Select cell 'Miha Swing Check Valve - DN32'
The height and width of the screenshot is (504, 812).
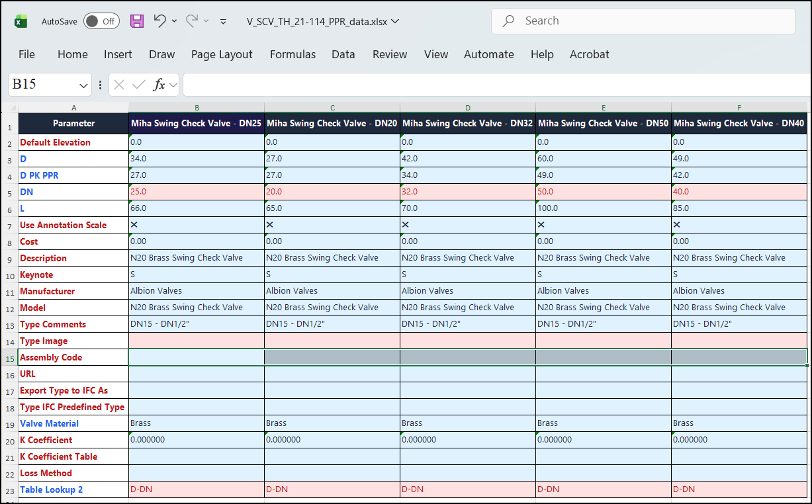pos(468,124)
